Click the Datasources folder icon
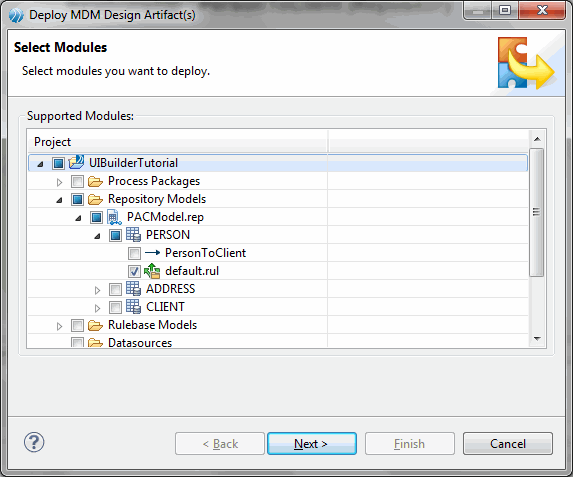 pyautogui.click(x=95, y=342)
